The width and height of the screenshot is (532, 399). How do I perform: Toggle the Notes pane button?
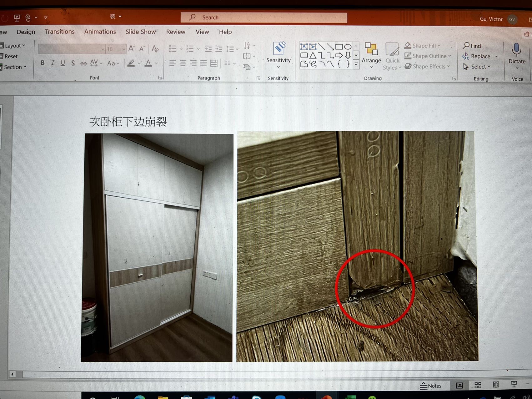click(x=430, y=386)
